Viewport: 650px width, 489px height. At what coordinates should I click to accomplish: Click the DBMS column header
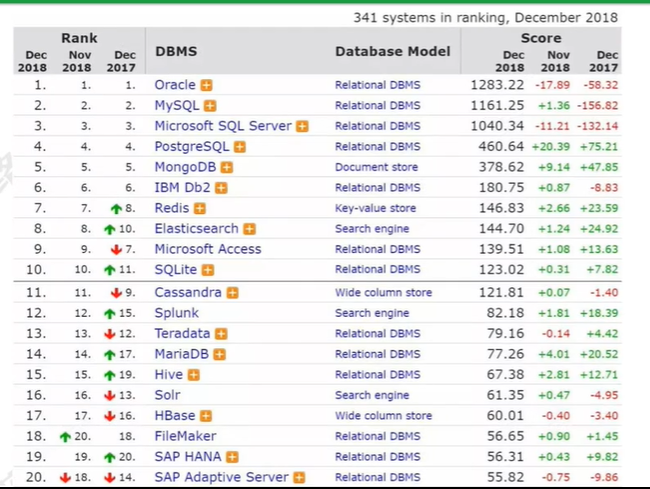[x=176, y=51]
